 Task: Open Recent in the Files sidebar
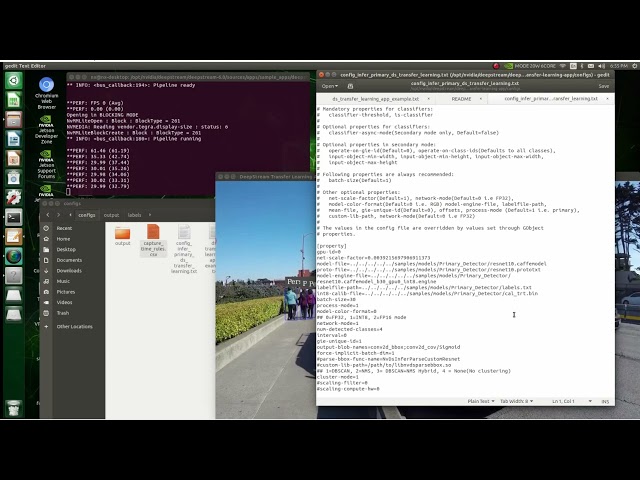pos(72,228)
